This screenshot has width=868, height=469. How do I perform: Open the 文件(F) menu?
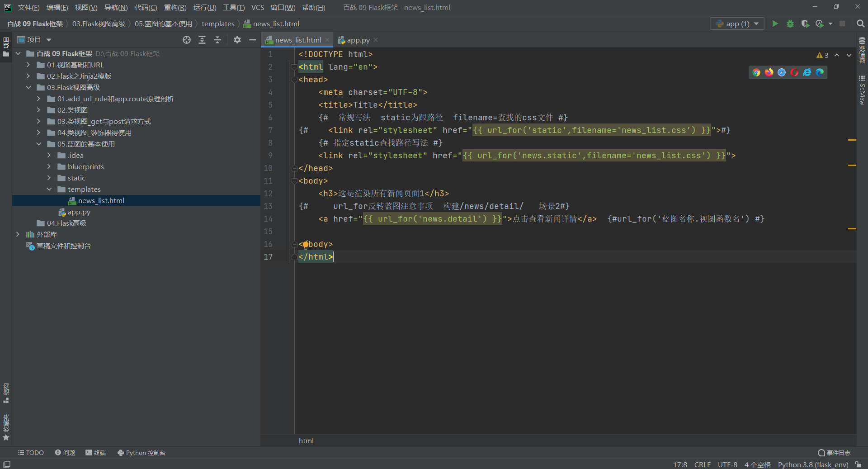pyautogui.click(x=28, y=7)
